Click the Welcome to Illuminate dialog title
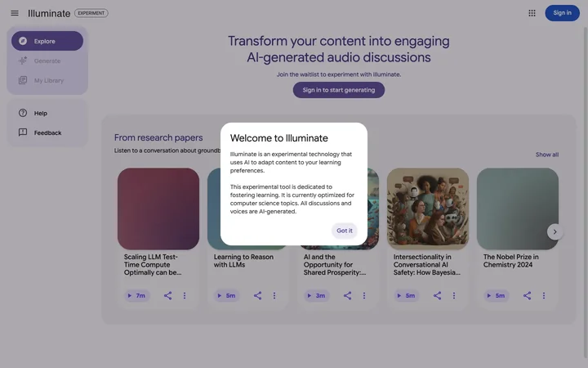 tap(279, 138)
